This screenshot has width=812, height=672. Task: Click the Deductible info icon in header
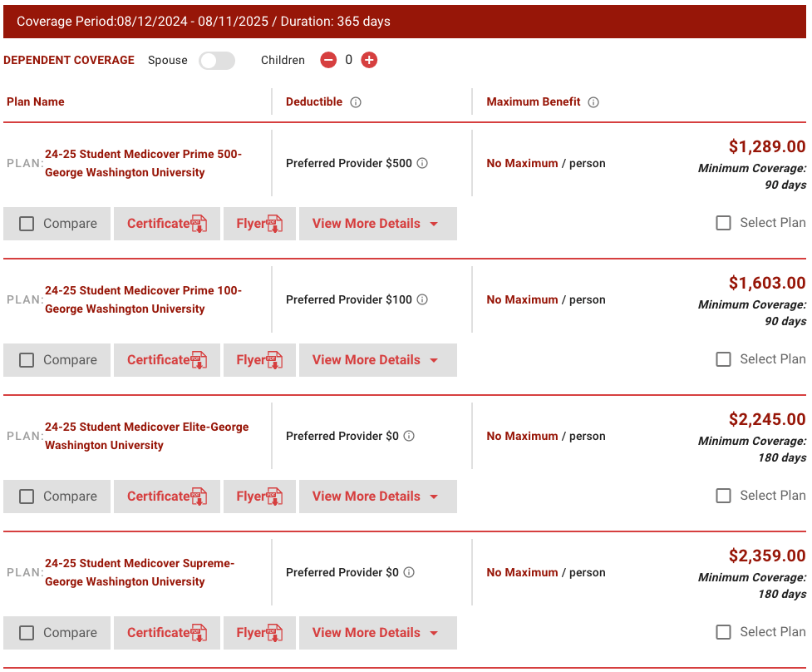(x=355, y=102)
